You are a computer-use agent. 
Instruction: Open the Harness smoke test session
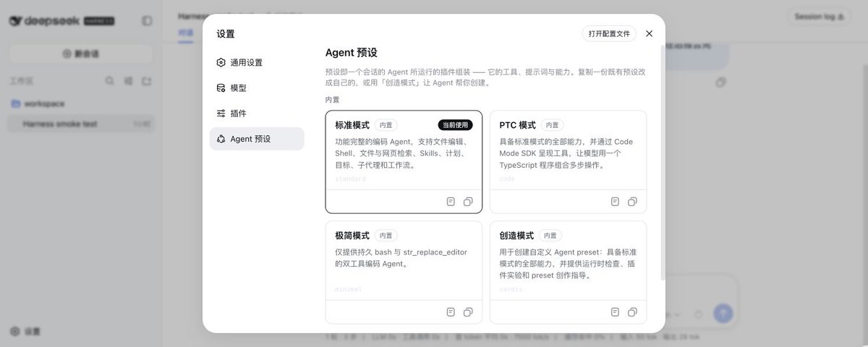point(81,124)
